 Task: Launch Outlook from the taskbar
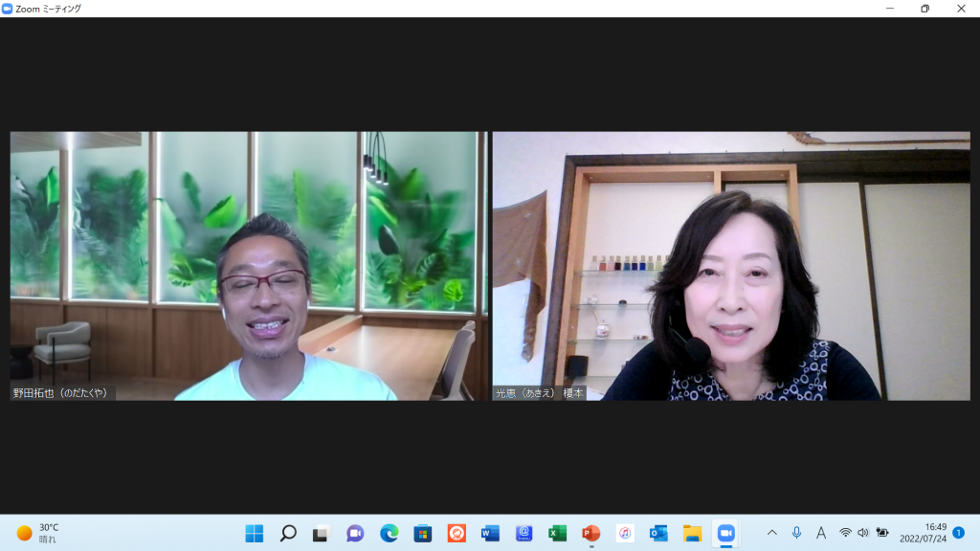[658, 533]
